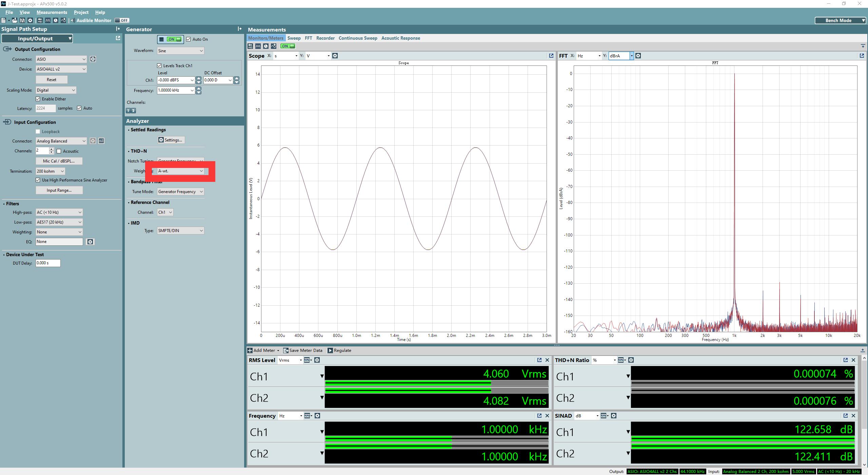Pop out the FFT graph

click(x=862, y=56)
